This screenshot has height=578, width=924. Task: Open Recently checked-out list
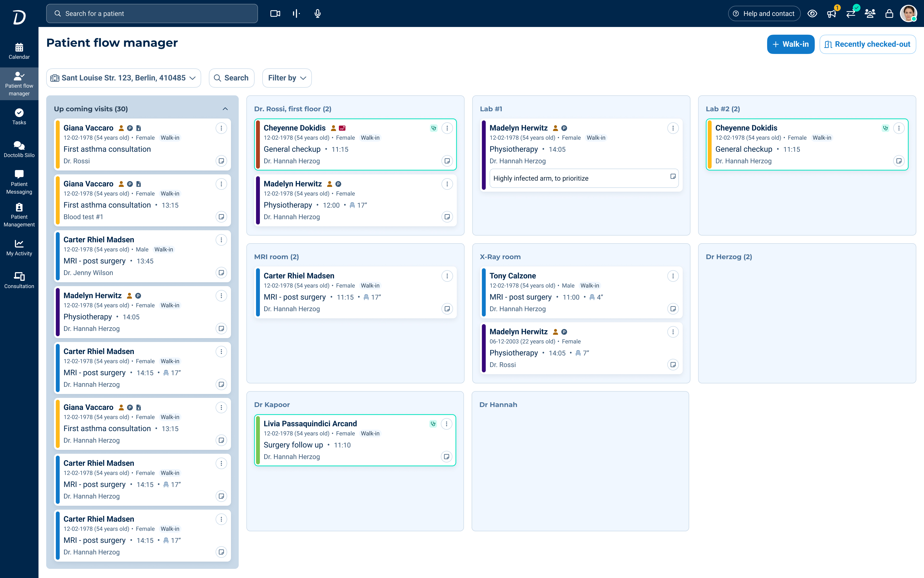[x=867, y=44]
